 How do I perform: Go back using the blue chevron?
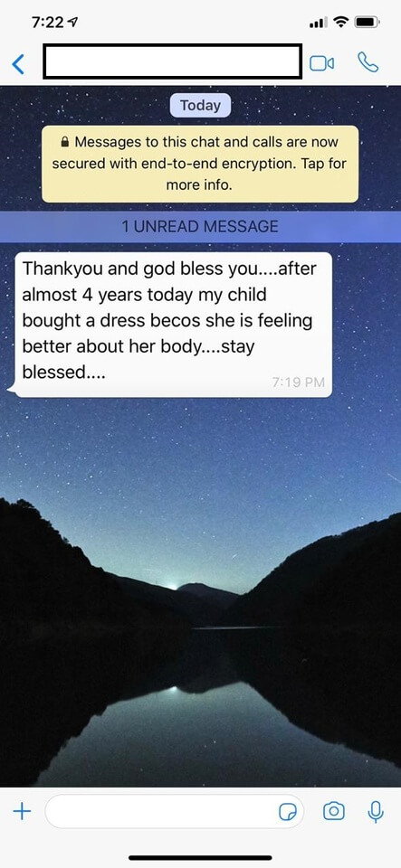18,63
